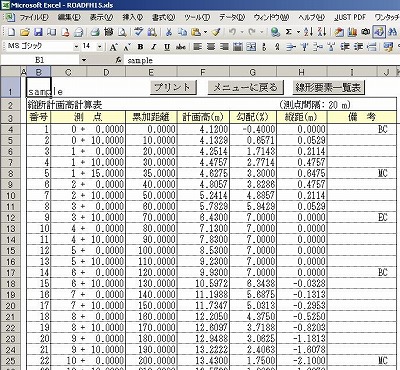Viewport: 400px width, 370px height.
Task: Toggle Italic formatting
Action: point(154,47)
